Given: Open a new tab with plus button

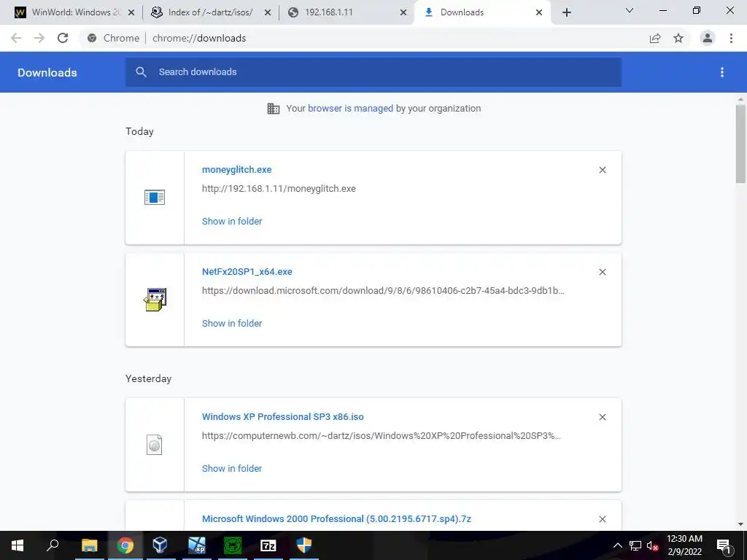Looking at the screenshot, I should [566, 12].
